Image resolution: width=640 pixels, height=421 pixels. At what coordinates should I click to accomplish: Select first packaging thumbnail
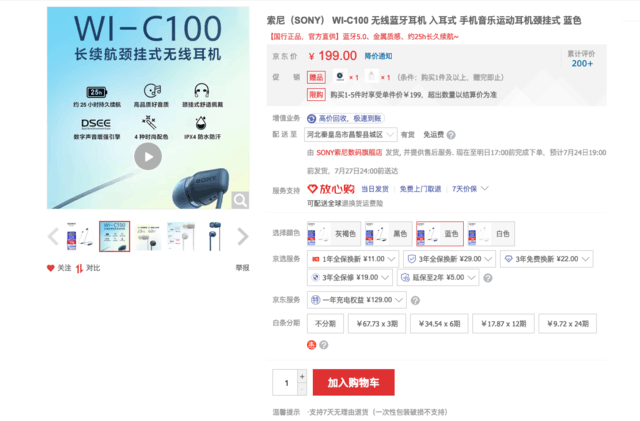coord(81,236)
